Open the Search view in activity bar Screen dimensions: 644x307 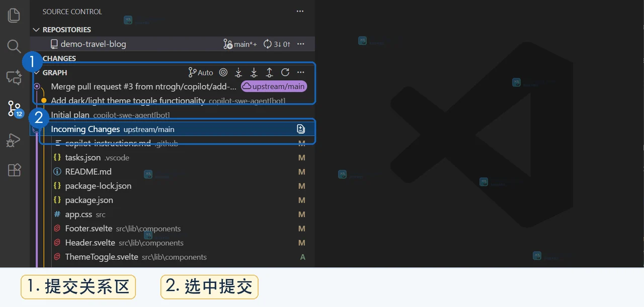tap(14, 46)
